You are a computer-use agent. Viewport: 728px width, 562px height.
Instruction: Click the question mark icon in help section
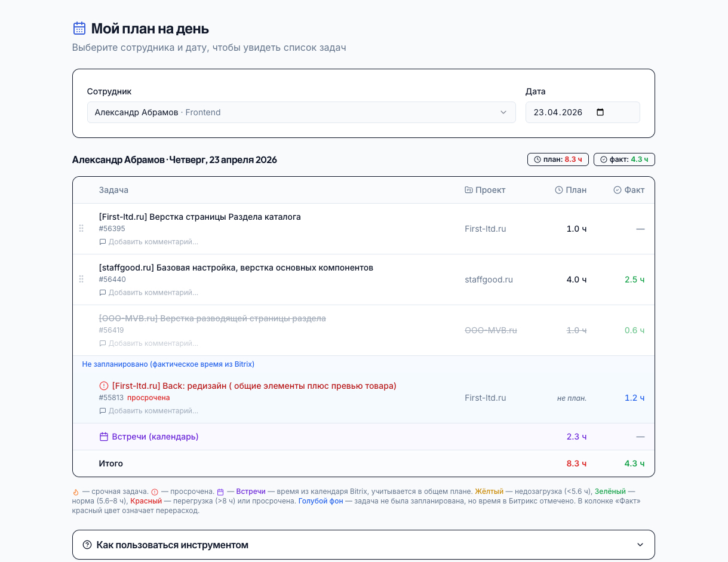(x=87, y=545)
